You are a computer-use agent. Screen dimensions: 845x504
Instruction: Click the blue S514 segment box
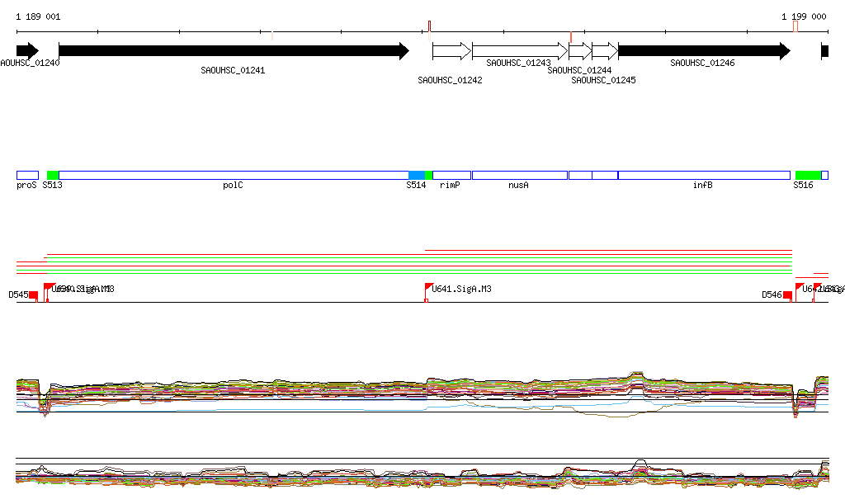(x=417, y=175)
